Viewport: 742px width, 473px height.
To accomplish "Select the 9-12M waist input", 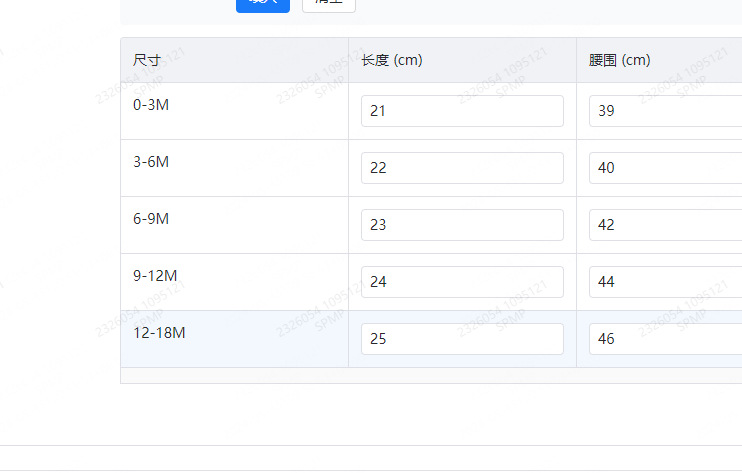I will [665, 282].
